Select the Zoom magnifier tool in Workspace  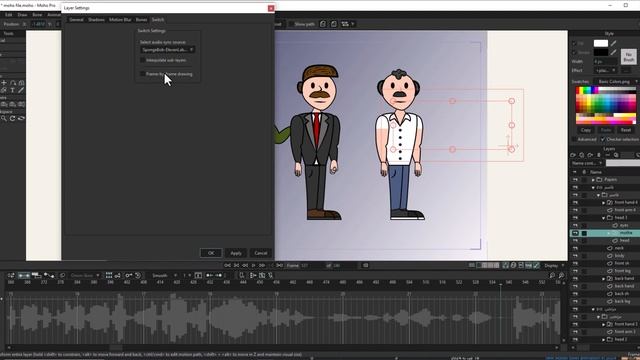tap(4, 118)
